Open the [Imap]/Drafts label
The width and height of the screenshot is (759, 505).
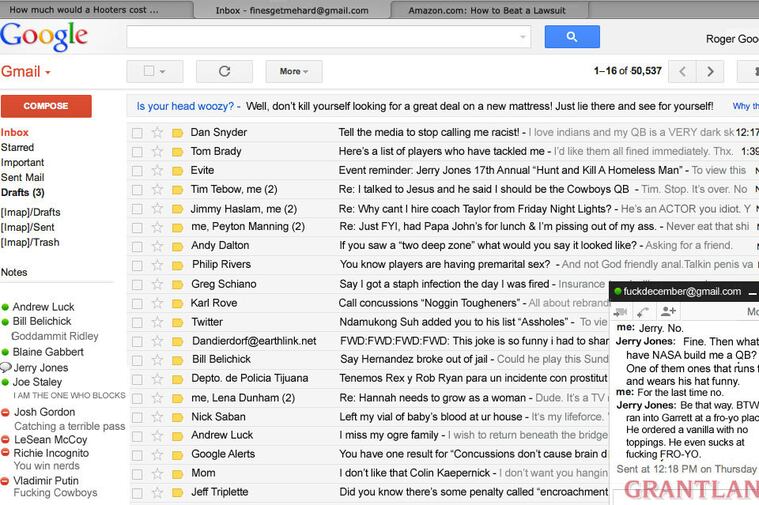30,212
